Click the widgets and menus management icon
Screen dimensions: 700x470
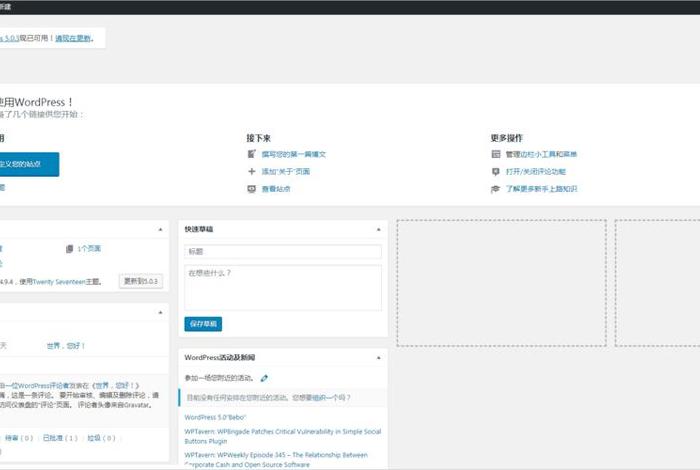point(496,154)
